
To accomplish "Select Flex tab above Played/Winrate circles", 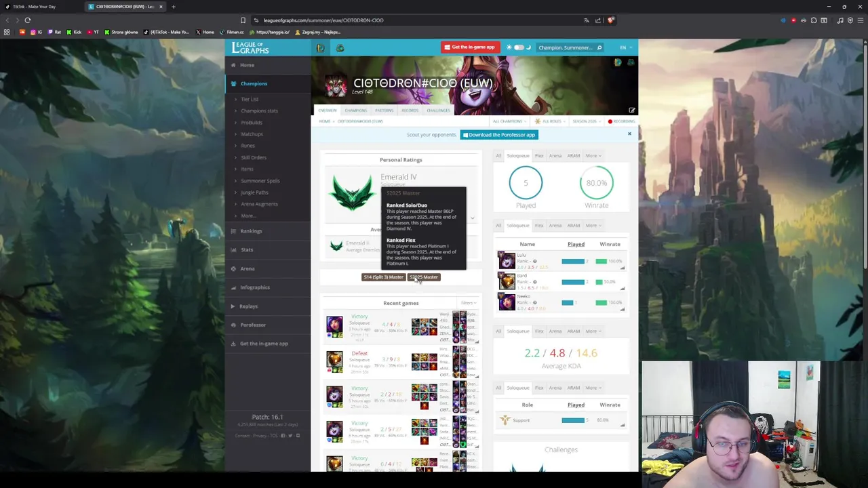I will coord(539,156).
